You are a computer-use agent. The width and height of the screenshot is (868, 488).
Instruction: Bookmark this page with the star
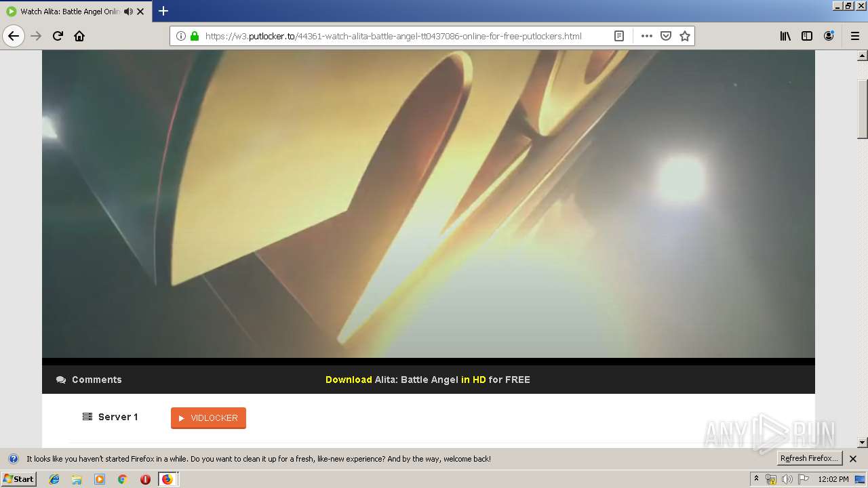(685, 36)
